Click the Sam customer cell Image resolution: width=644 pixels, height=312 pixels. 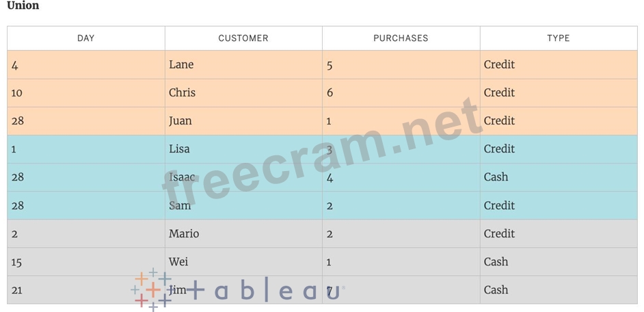[x=180, y=205]
